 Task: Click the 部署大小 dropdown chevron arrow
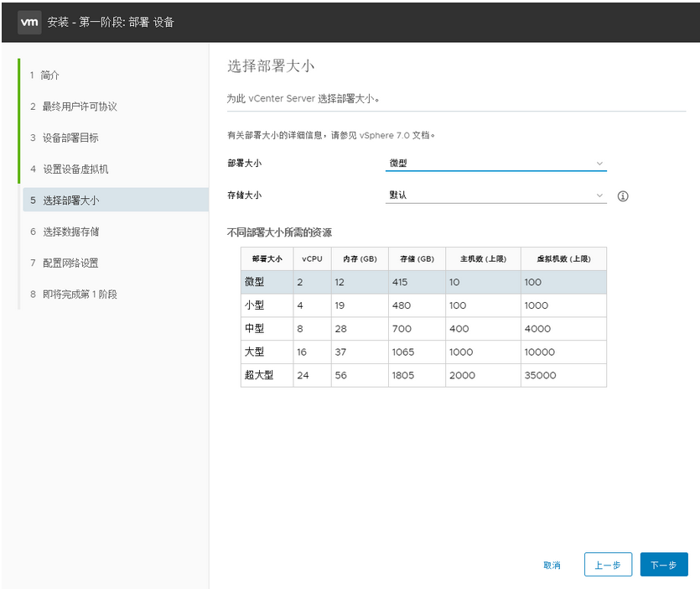599,164
